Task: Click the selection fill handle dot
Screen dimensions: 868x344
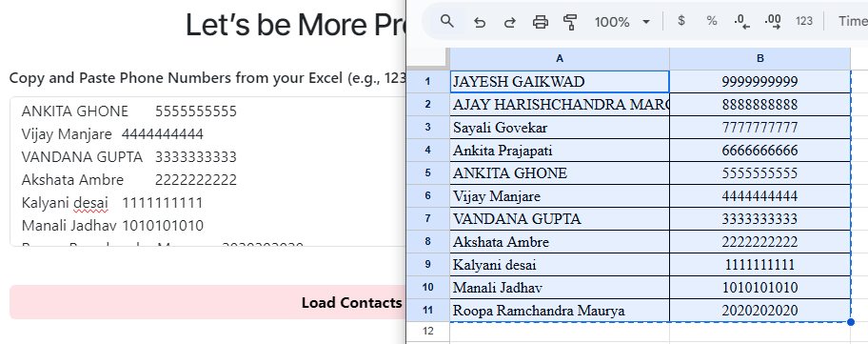Action: point(850,322)
